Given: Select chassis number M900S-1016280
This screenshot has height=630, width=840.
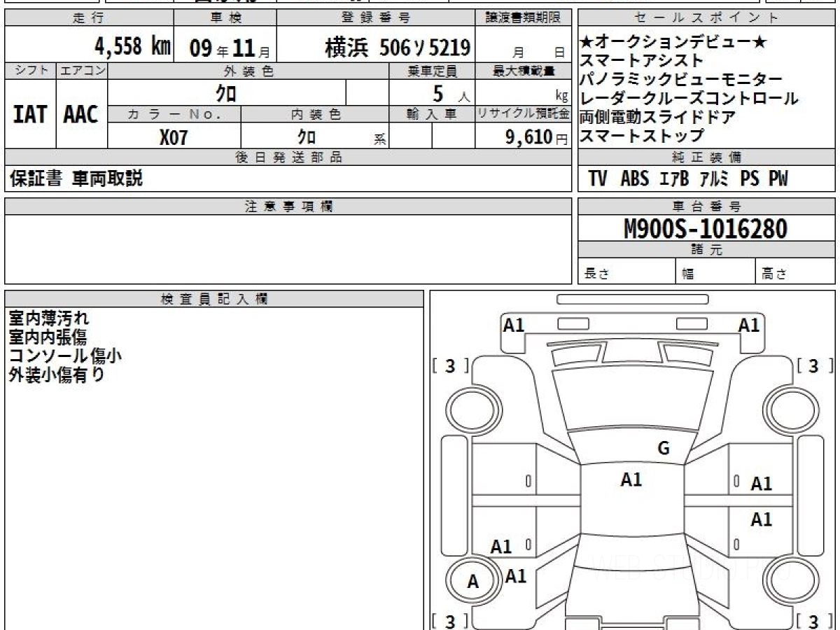Looking at the screenshot, I should coord(706,229).
